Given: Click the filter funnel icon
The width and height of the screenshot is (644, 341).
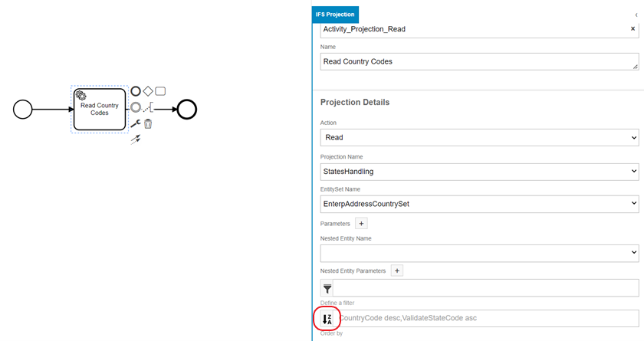Looking at the screenshot, I should 327,288.
